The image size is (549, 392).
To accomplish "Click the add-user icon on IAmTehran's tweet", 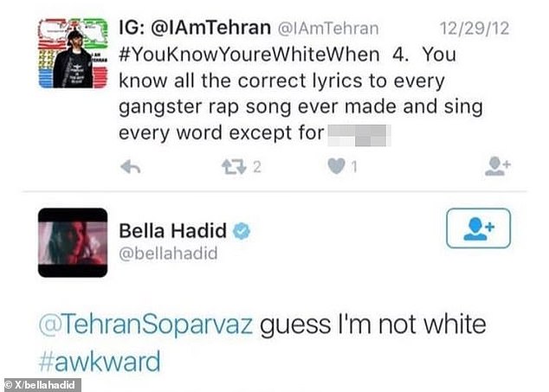I will pyautogui.click(x=498, y=167).
